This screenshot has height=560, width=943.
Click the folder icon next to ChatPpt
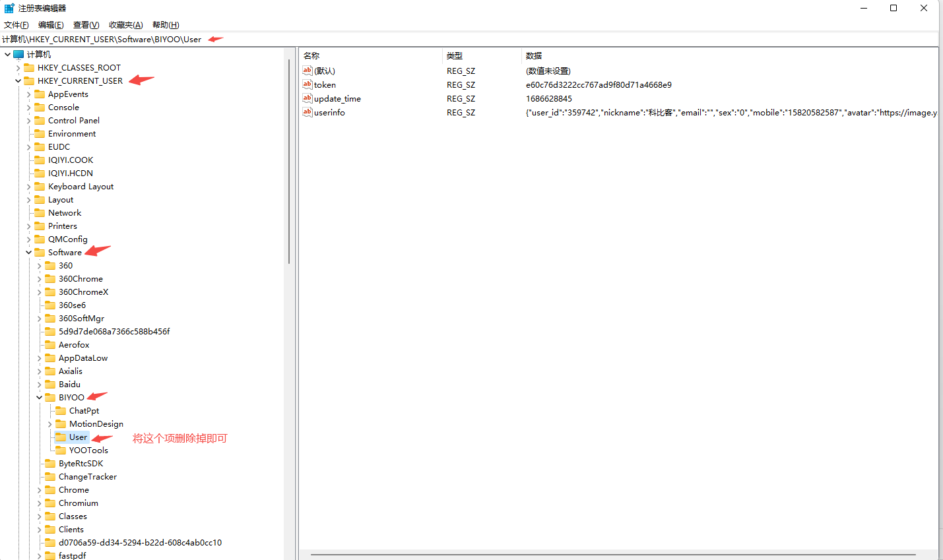click(x=61, y=410)
